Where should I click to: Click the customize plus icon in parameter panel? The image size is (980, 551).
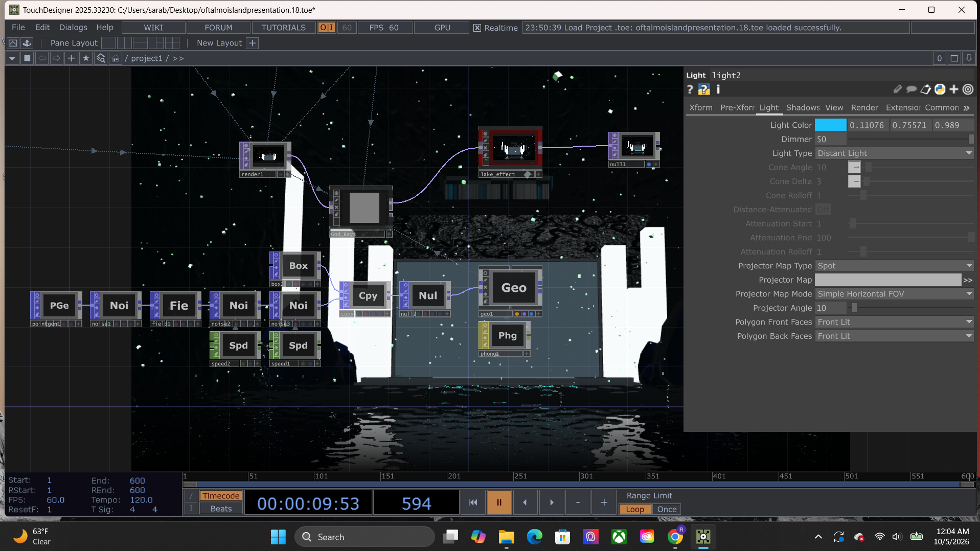[x=954, y=89]
